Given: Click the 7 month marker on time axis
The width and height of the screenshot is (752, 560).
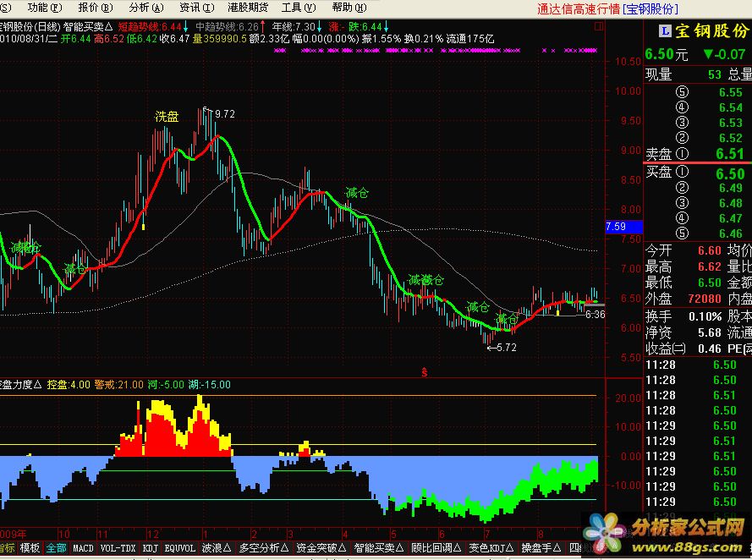Looking at the screenshot, I should point(486,534).
